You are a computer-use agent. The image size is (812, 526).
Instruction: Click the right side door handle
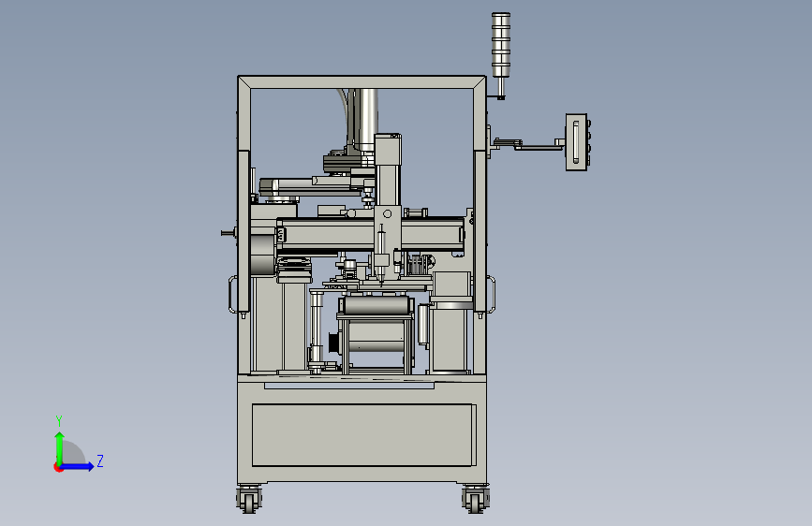(491, 295)
